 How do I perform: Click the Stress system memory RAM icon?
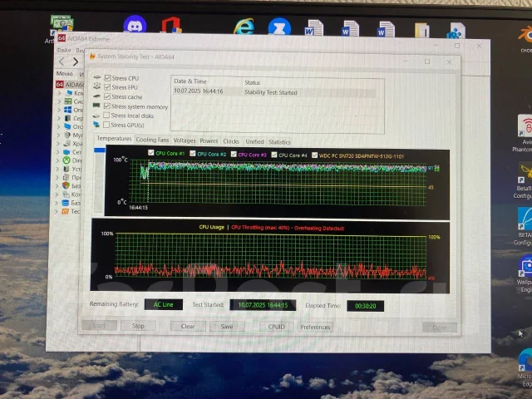coord(96,106)
